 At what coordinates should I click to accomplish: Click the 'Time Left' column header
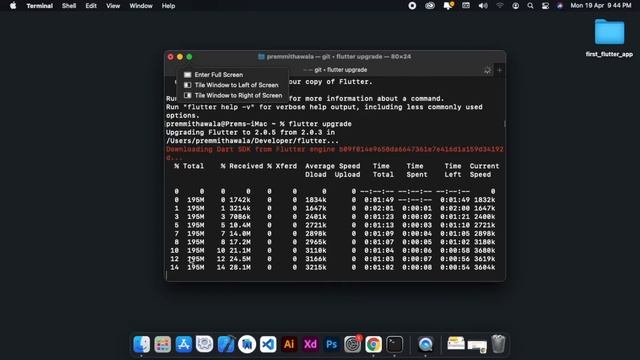tap(453, 170)
